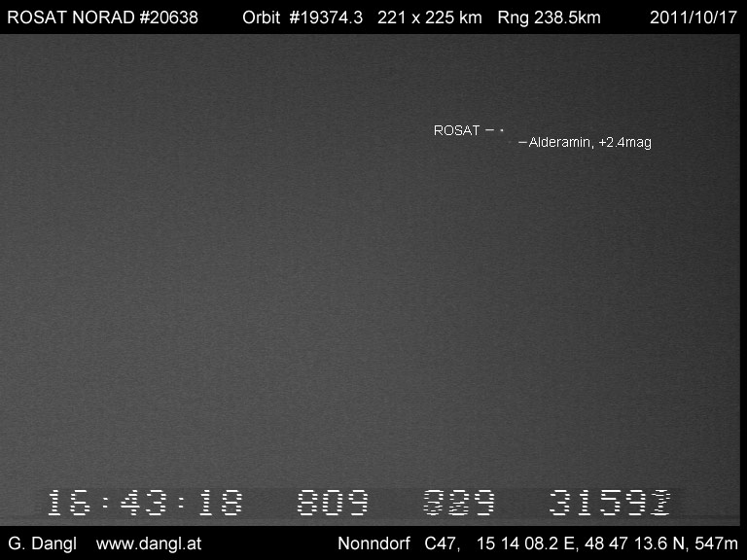Click the "Rng 238.5km" range value
The height and width of the screenshot is (560, 747).
[x=549, y=17]
